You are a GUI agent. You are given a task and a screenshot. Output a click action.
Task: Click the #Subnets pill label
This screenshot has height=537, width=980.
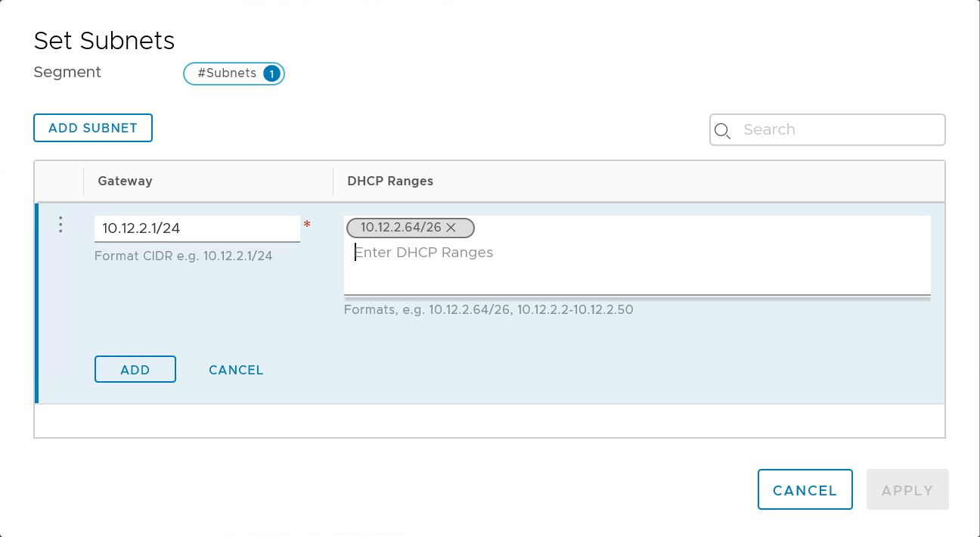(227, 73)
